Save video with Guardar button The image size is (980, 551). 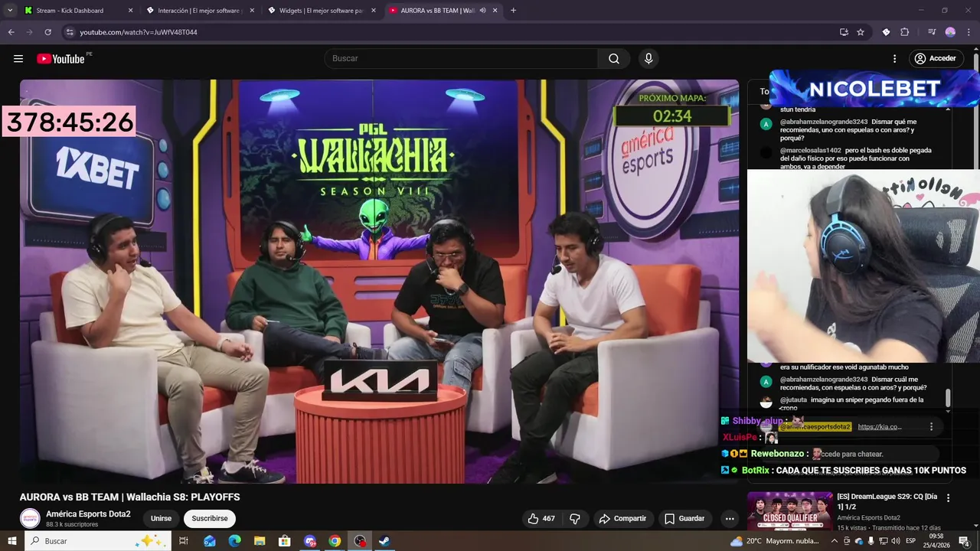684,518
